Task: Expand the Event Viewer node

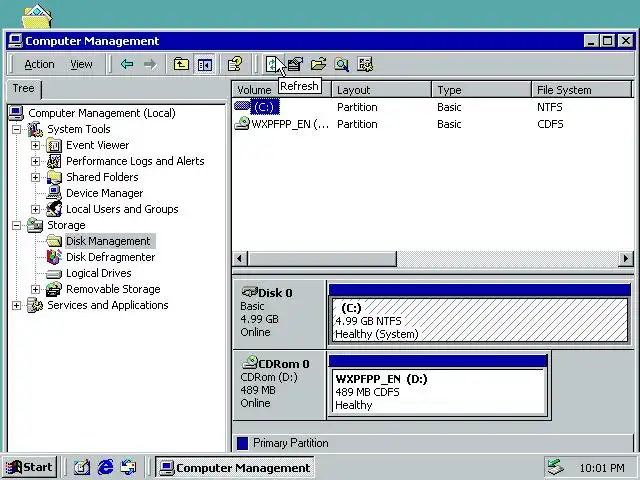Action: 35,145
